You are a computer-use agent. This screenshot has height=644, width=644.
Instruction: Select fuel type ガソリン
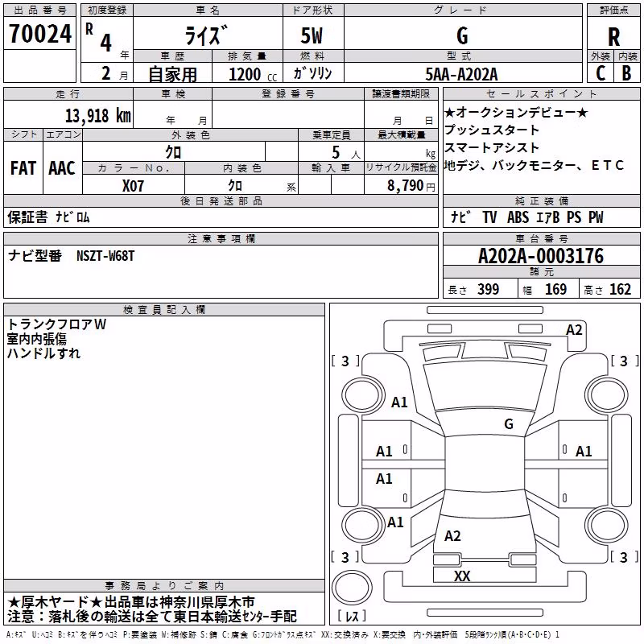[312, 73]
